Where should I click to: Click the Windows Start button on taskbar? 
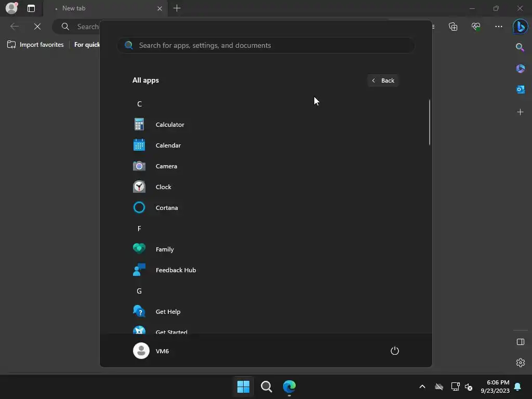click(x=243, y=387)
